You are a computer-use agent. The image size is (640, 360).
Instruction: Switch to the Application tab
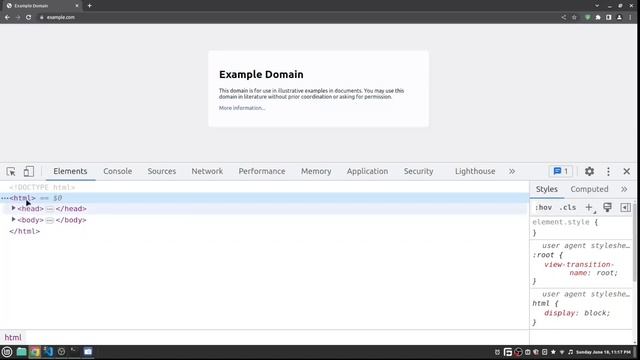click(x=367, y=171)
